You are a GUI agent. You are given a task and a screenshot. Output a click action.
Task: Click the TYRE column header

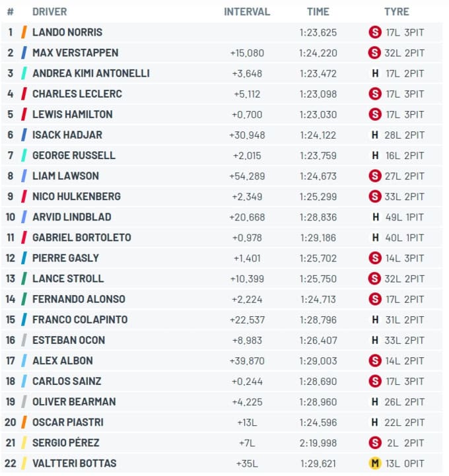396,12
